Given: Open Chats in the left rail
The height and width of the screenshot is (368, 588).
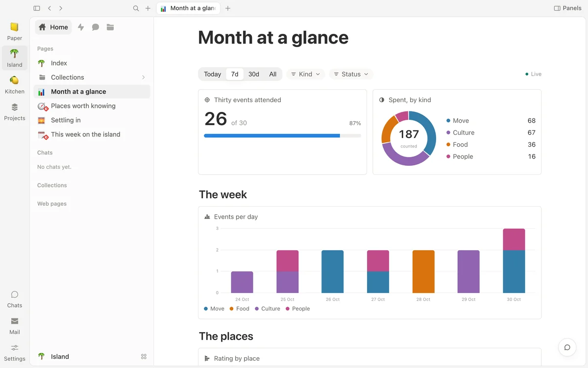Looking at the screenshot, I should pyautogui.click(x=15, y=299).
